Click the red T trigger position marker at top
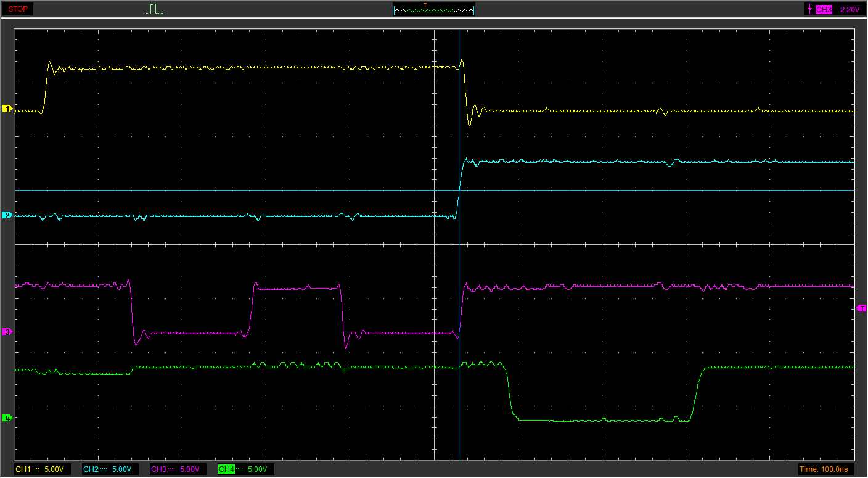868x478 pixels. pyautogui.click(x=425, y=5)
